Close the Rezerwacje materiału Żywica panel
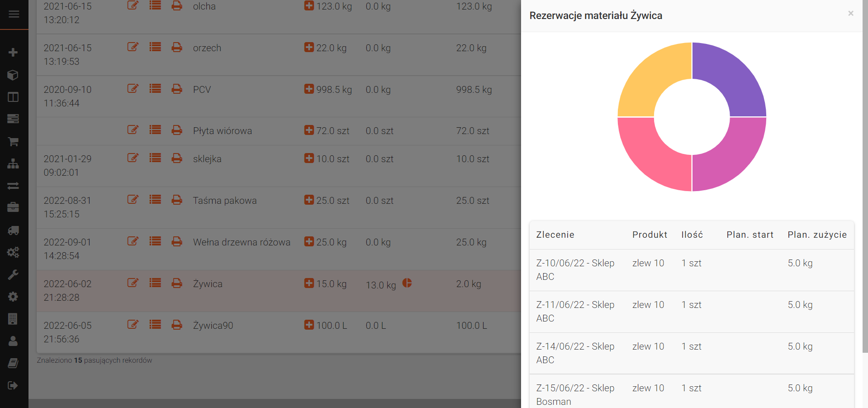Screen dimensions: 868x408 point(850,14)
